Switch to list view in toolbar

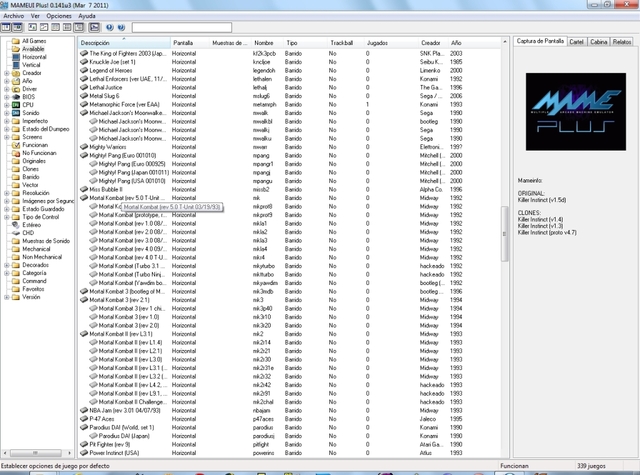click(x=55, y=27)
